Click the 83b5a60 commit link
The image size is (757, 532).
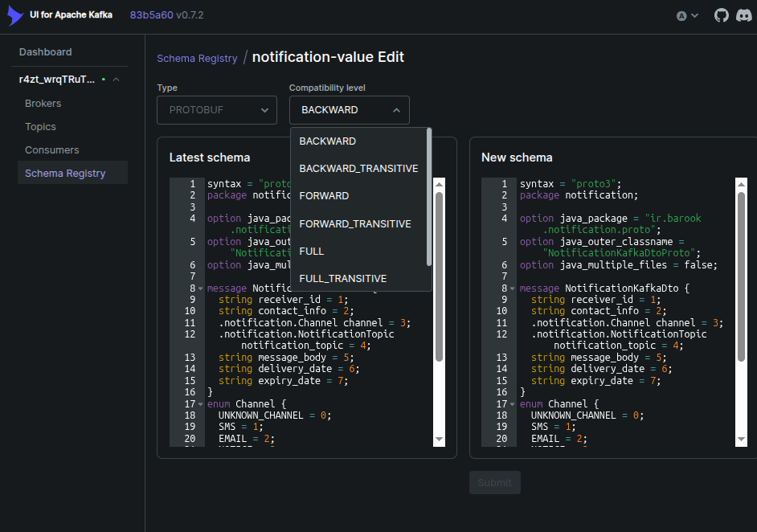pos(151,15)
